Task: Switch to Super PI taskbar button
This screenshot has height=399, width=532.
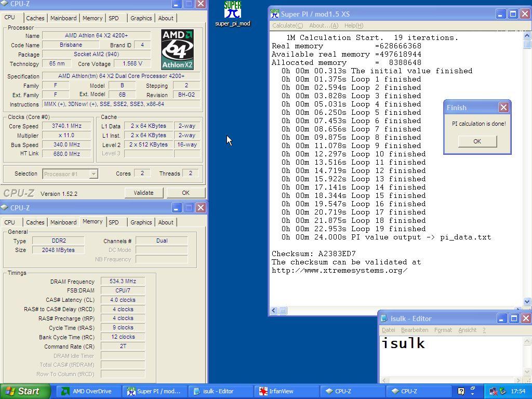Action: pyautogui.click(x=154, y=391)
